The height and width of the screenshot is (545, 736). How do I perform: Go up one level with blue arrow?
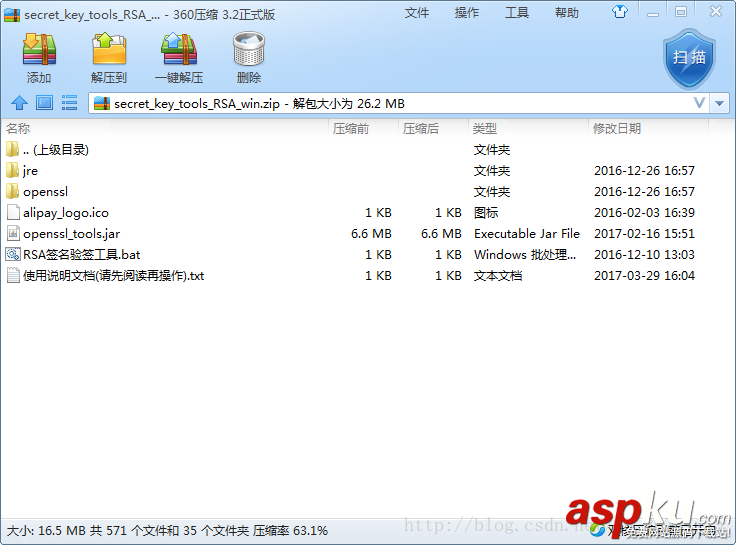(x=19, y=103)
